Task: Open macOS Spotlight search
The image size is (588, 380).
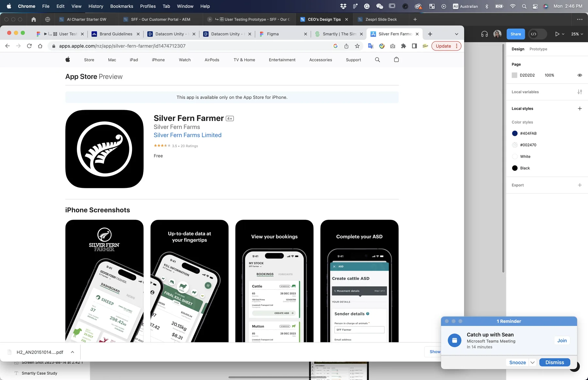Action: (524, 6)
